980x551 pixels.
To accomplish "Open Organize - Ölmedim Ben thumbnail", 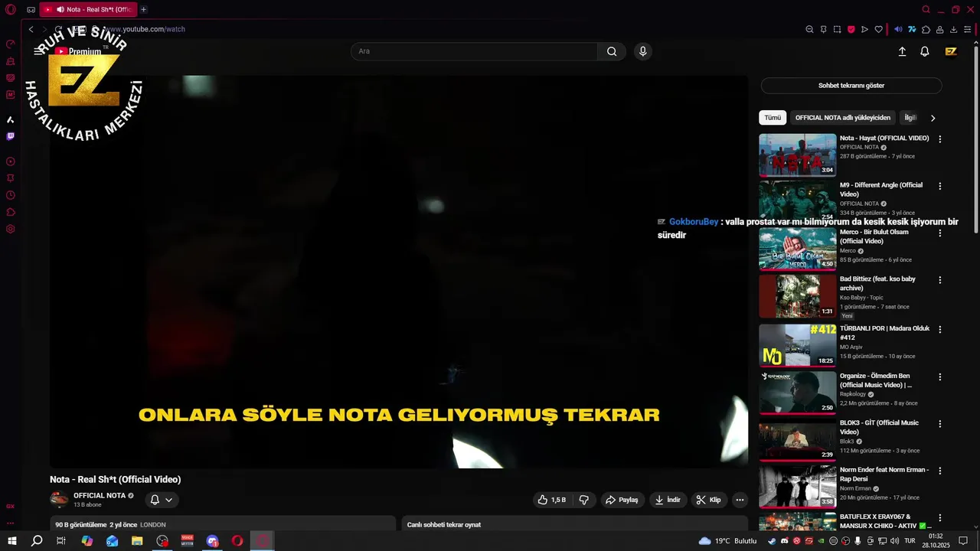I will click(798, 393).
